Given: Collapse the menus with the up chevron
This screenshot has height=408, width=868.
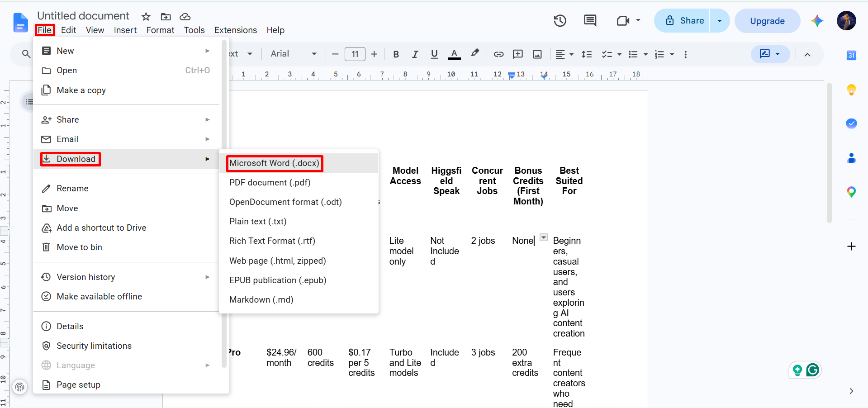Looking at the screenshot, I should click(807, 54).
